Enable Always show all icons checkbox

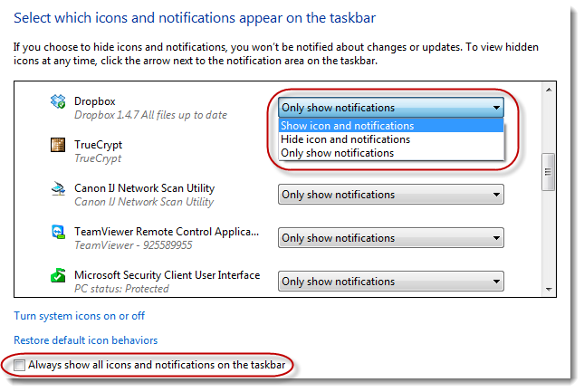[20, 366]
